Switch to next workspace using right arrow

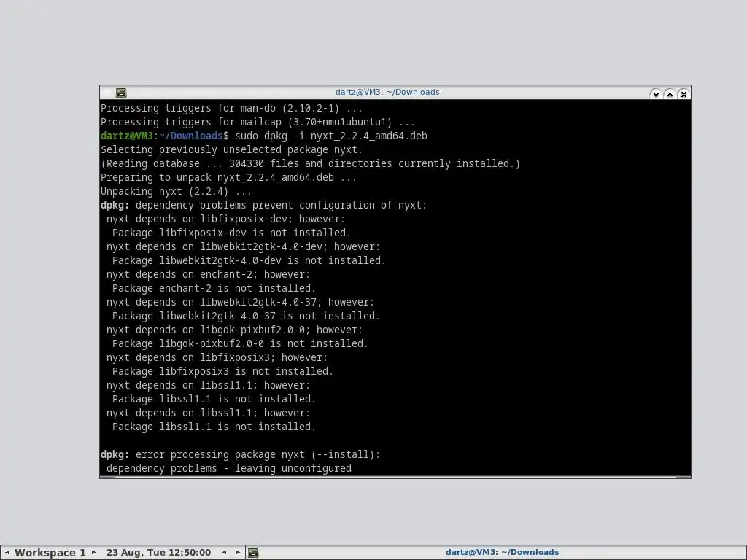pos(94,553)
